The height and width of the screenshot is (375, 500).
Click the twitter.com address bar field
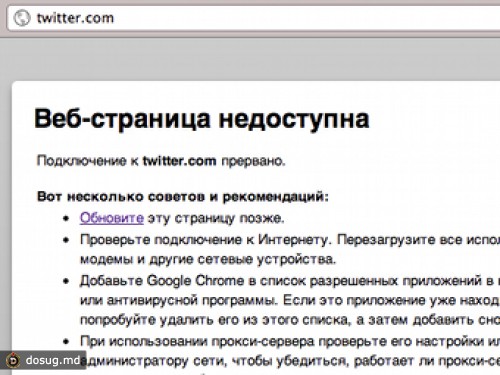pyautogui.click(x=253, y=18)
